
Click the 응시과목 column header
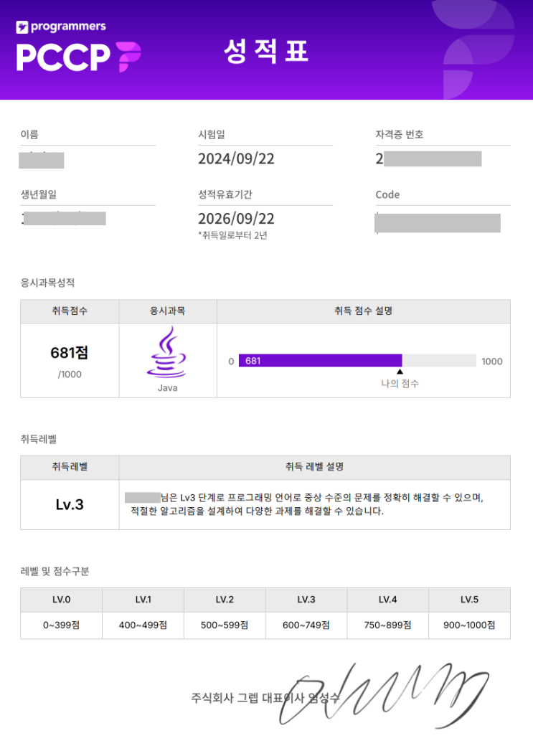pos(167,311)
